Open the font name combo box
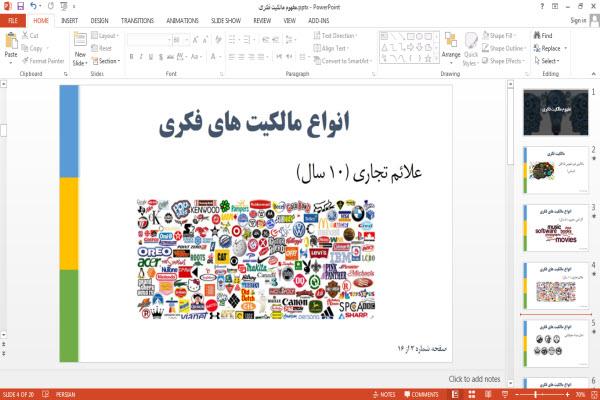Image resolution: width=600 pixels, height=400 pixels. point(149,40)
